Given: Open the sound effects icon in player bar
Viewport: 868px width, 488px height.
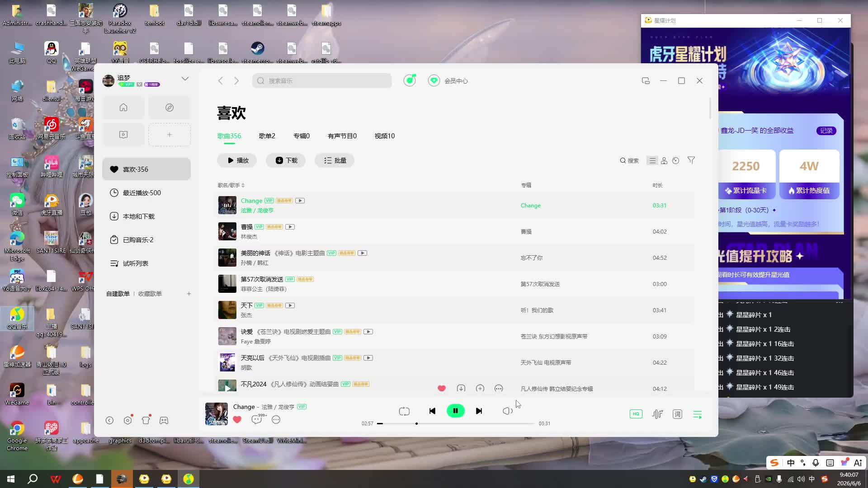Looking at the screenshot, I should pos(657,414).
